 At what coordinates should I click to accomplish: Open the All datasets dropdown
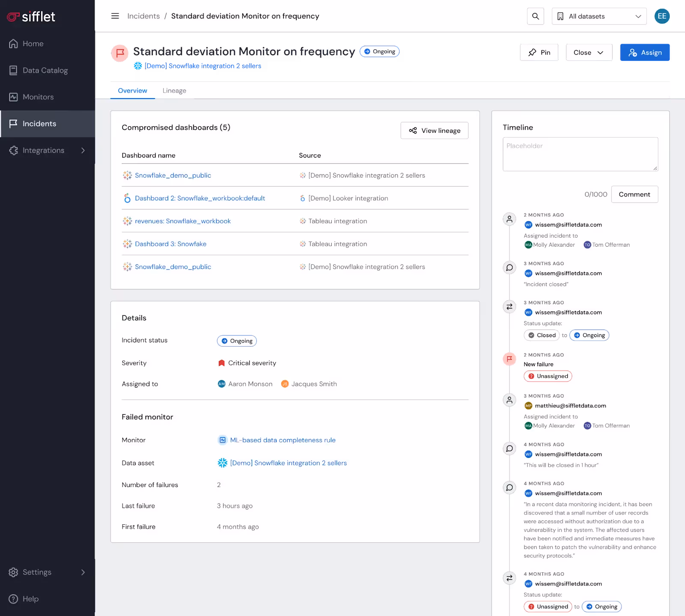[599, 16]
